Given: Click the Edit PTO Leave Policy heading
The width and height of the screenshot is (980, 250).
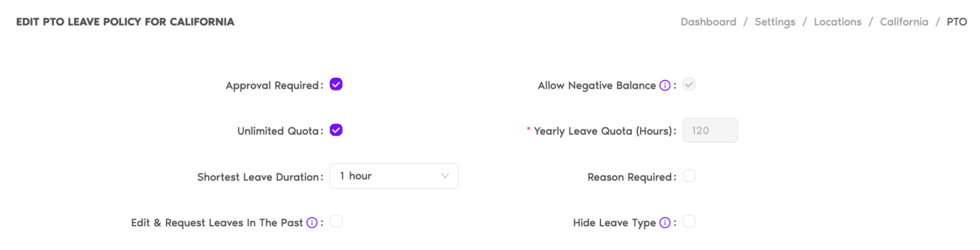Looking at the screenshot, I should click(125, 22).
